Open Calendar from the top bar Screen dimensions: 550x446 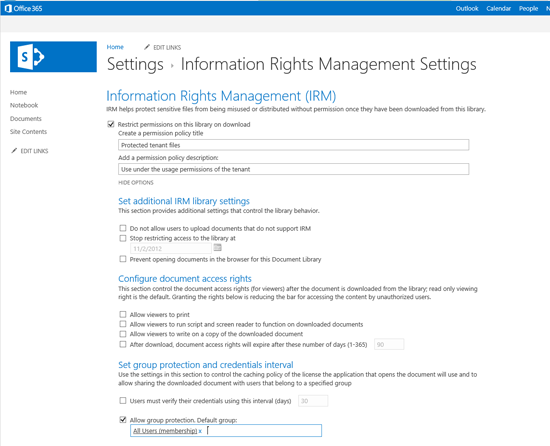click(498, 8)
